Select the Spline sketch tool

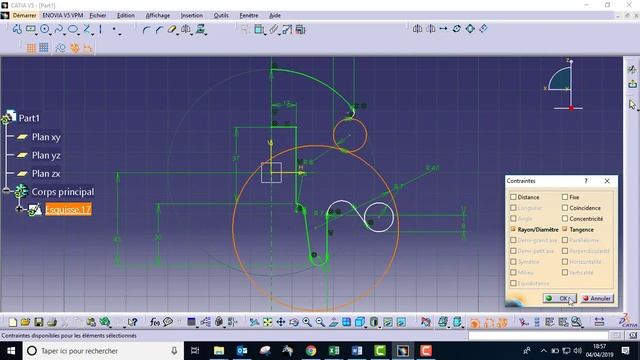point(58,29)
